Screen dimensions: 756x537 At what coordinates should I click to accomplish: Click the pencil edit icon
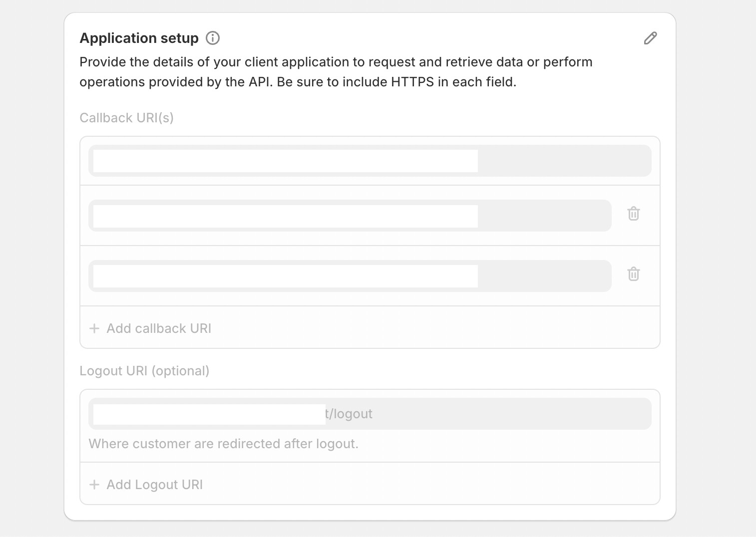pyautogui.click(x=650, y=38)
